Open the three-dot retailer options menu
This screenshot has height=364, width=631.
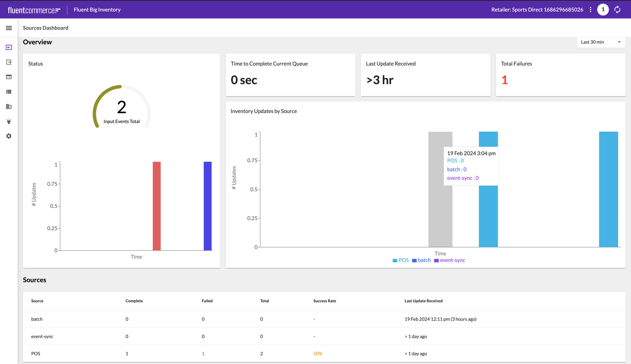point(590,9)
